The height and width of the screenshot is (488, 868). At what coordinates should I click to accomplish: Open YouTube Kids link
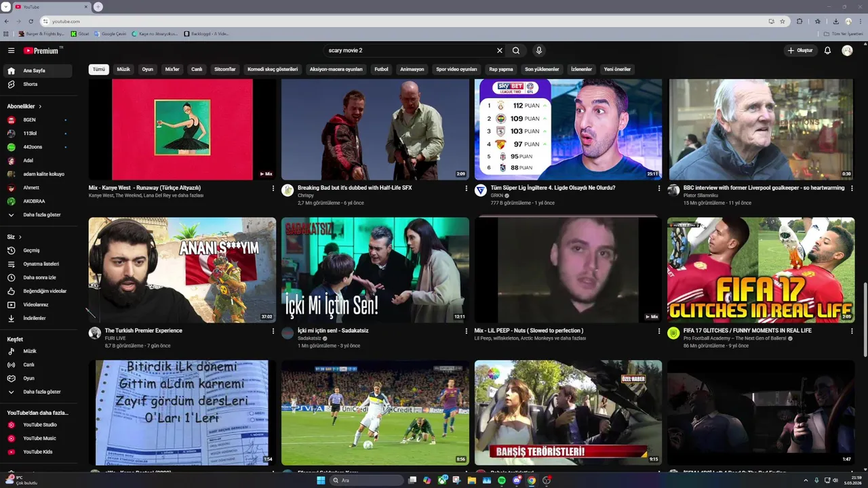coord(37,452)
